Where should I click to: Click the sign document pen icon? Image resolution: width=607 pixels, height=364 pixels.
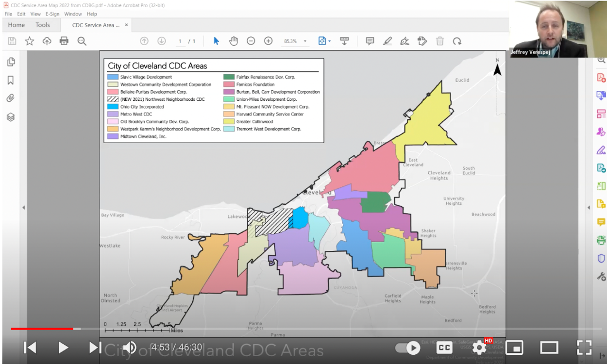tap(405, 41)
